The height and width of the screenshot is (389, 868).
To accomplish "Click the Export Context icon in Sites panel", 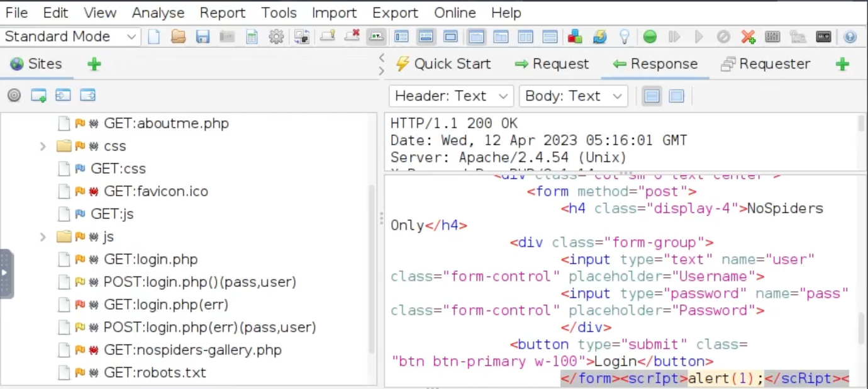I will (x=87, y=96).
